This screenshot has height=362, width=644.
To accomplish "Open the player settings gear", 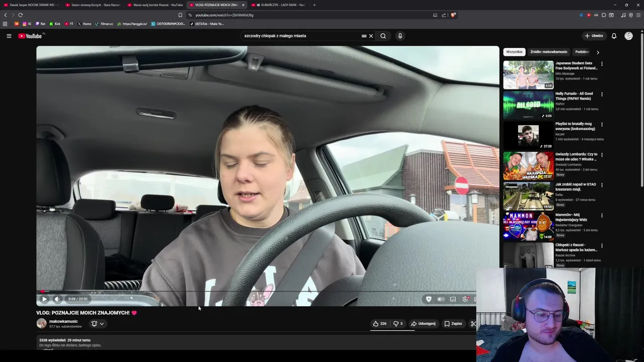I will (465, 299).
